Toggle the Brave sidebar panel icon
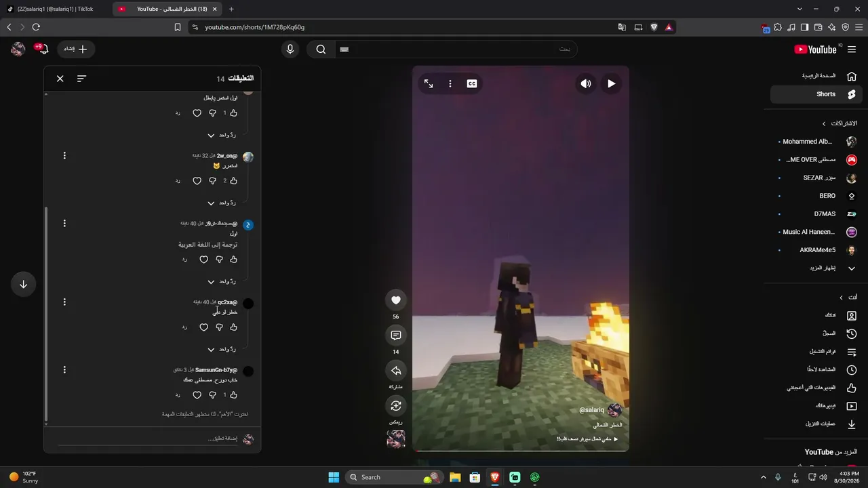 (x=804, y=27)
